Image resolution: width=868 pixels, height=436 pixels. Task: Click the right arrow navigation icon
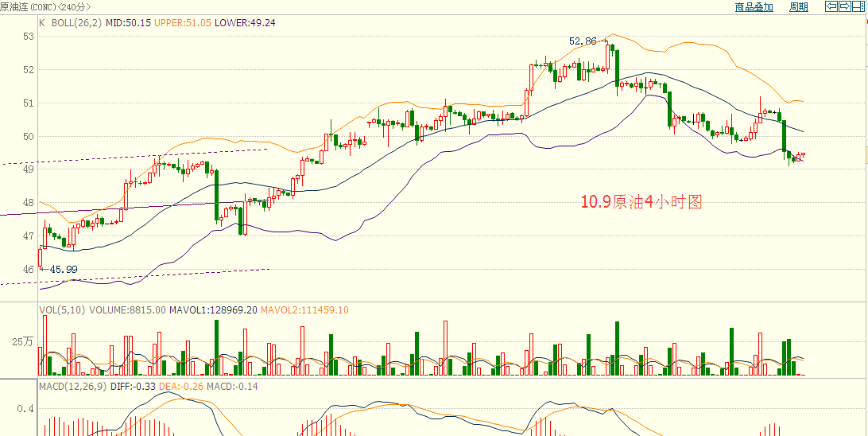[x=845, y=6]
